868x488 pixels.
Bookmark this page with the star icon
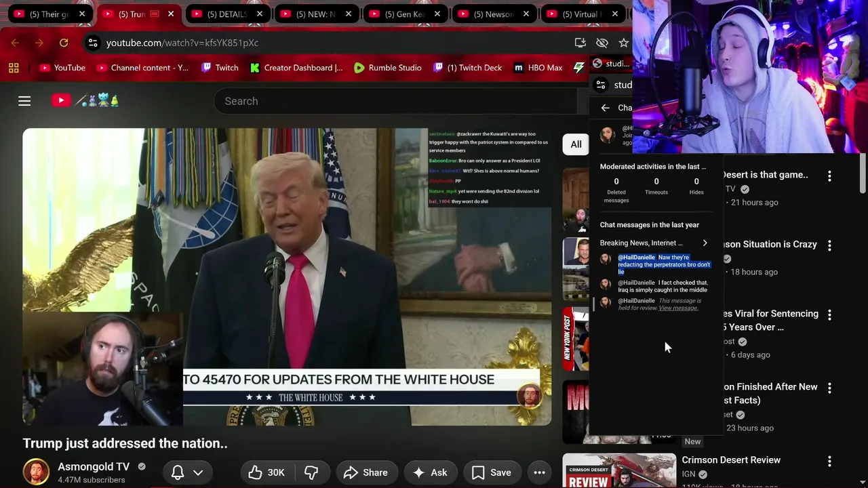point(624,43)
